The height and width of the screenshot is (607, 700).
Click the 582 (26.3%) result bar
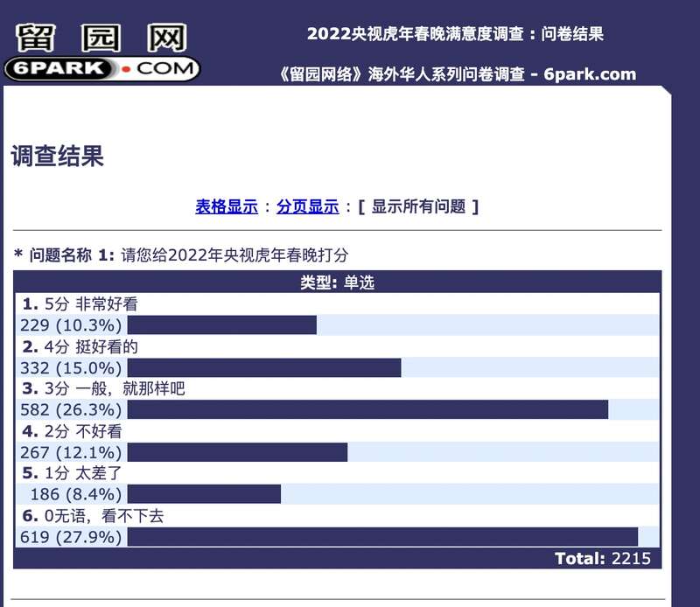click(367, 409)
